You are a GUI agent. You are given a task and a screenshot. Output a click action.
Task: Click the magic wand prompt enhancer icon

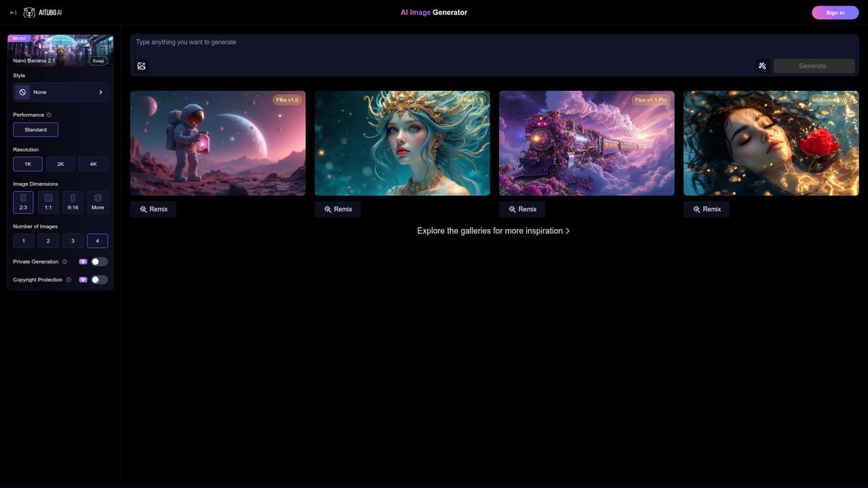coord(762,66)
